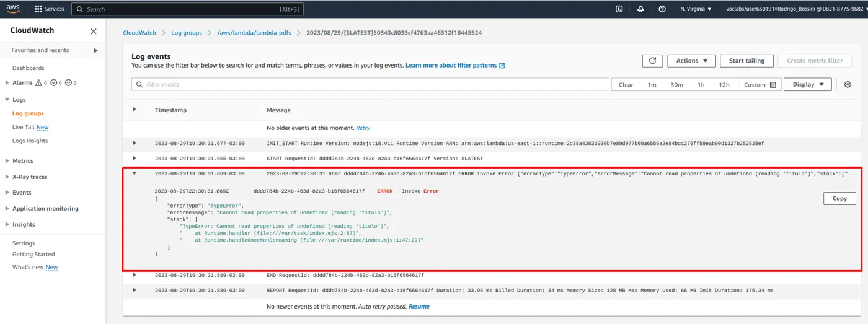Screen dimensions: 868x324
Task: Expand the Alarms sidebar section
Action: [x=7, y=82]
